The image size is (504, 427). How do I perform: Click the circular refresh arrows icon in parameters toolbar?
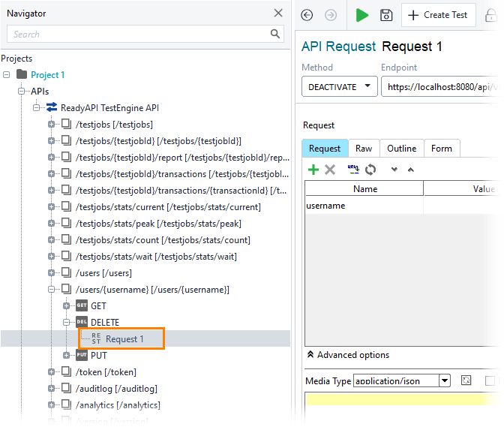pos(370,170)
